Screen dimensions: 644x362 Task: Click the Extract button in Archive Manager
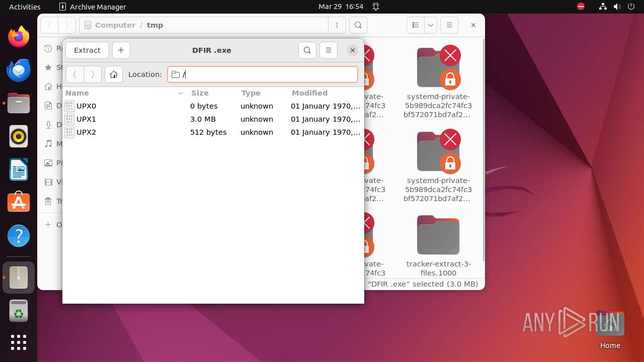click(87, 50)
